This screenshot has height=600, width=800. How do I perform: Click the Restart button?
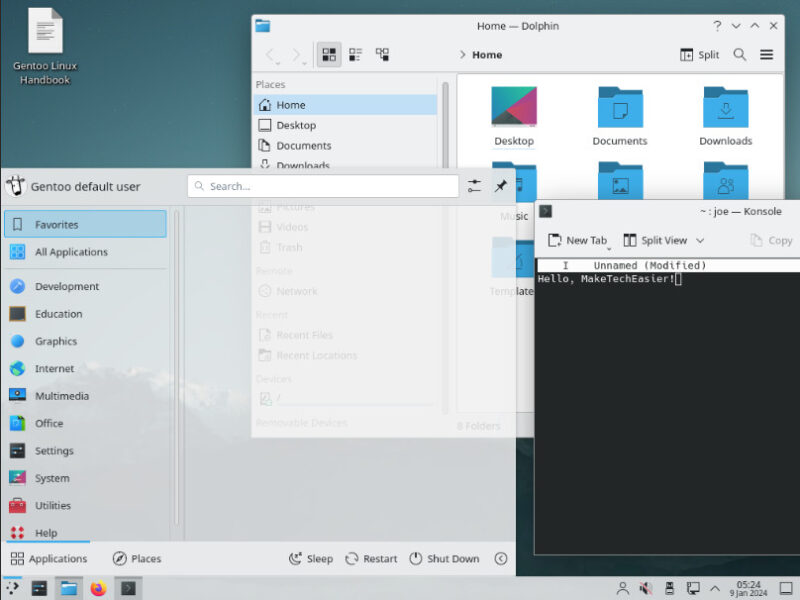click(371, 558)
